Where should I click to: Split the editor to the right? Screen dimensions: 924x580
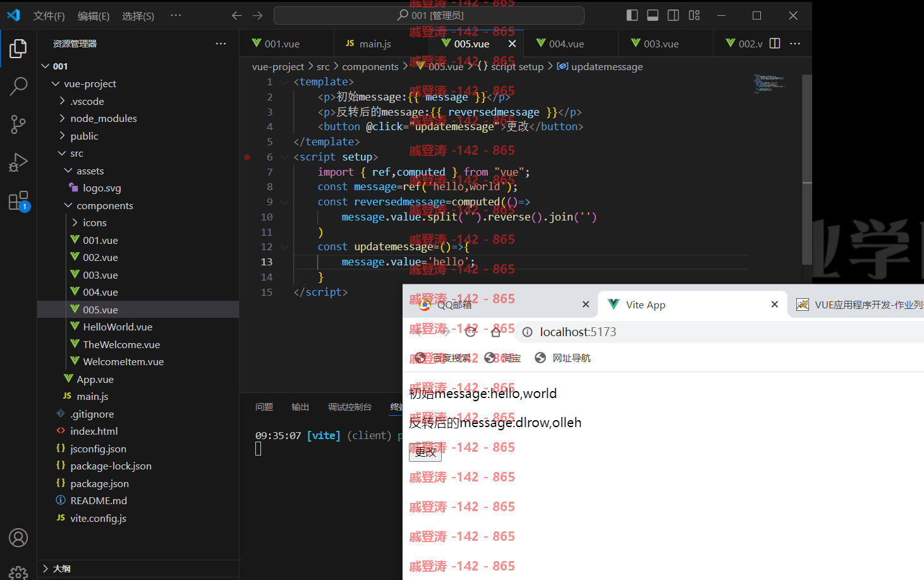click(x=775, y=44)
